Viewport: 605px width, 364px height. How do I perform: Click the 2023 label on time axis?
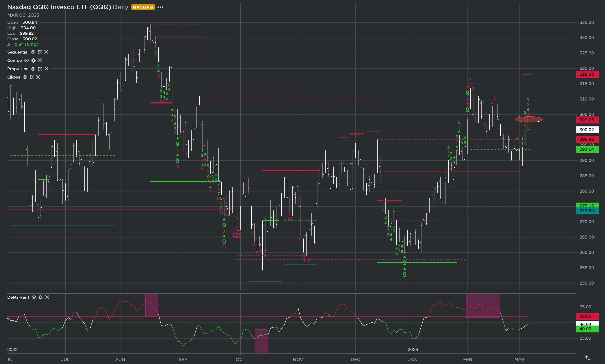[x=413, y=349]
